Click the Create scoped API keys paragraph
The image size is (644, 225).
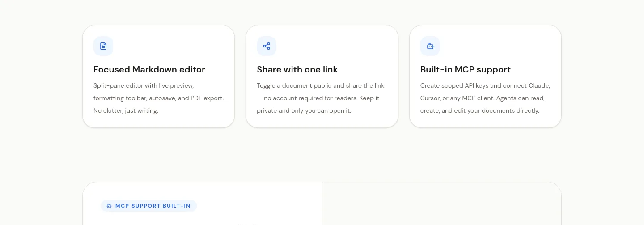[485, 98]
